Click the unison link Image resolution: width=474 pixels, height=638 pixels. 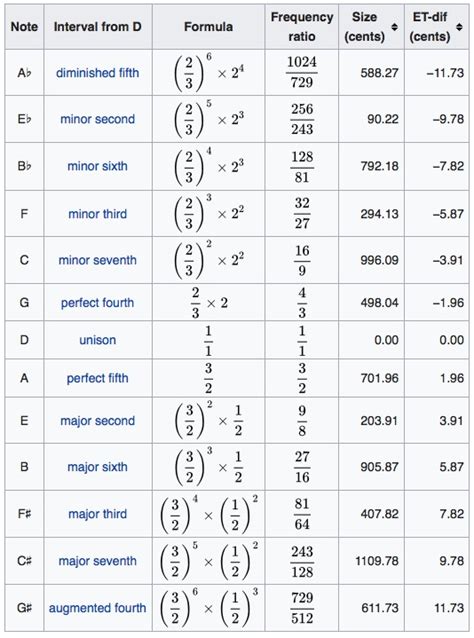(98, 340)
